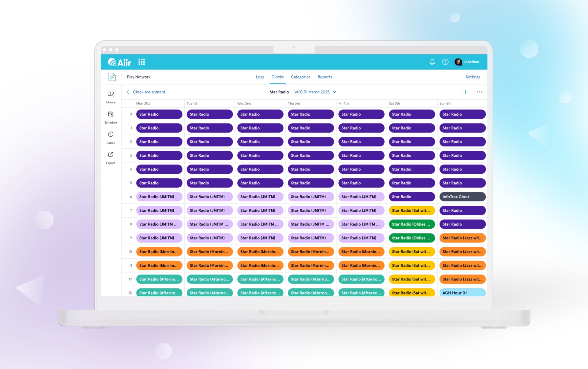Open the Settings link

[473, 77]
